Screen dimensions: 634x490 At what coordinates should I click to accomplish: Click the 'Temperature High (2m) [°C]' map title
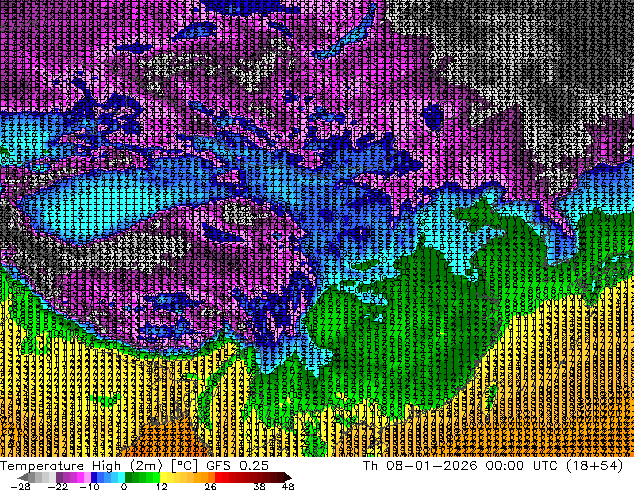coord(99,466)
